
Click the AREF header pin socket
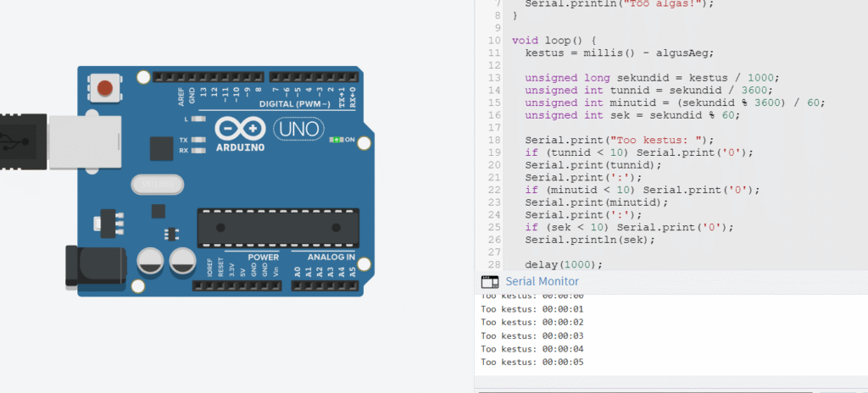[x=181, y=76]
